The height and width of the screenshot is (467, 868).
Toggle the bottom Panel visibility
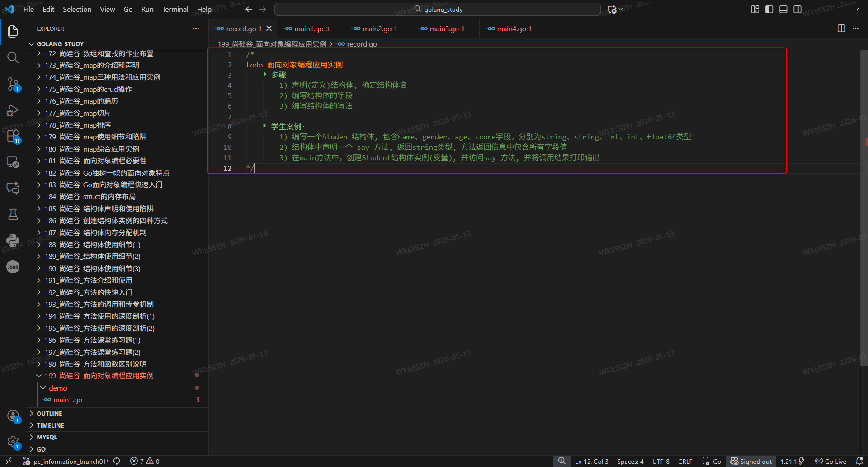point(783,10)
